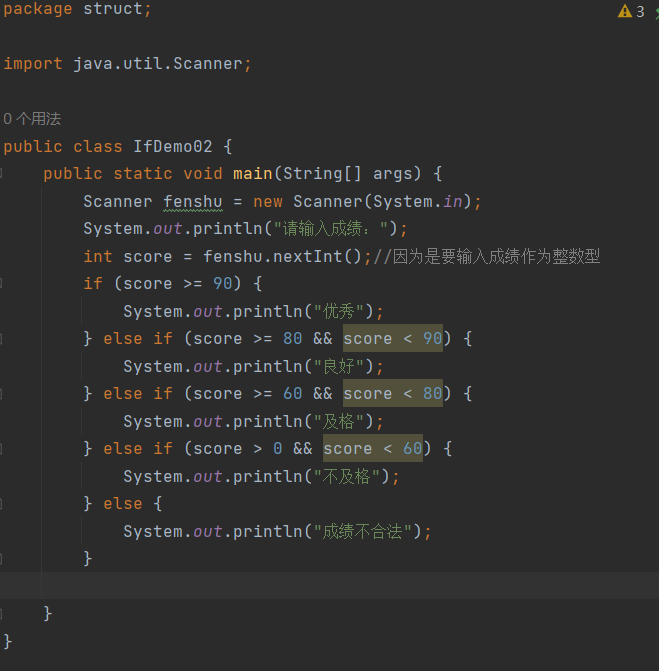Click the string "不及格"
Viewport: 659px width, 671px height.
[347, 476]
